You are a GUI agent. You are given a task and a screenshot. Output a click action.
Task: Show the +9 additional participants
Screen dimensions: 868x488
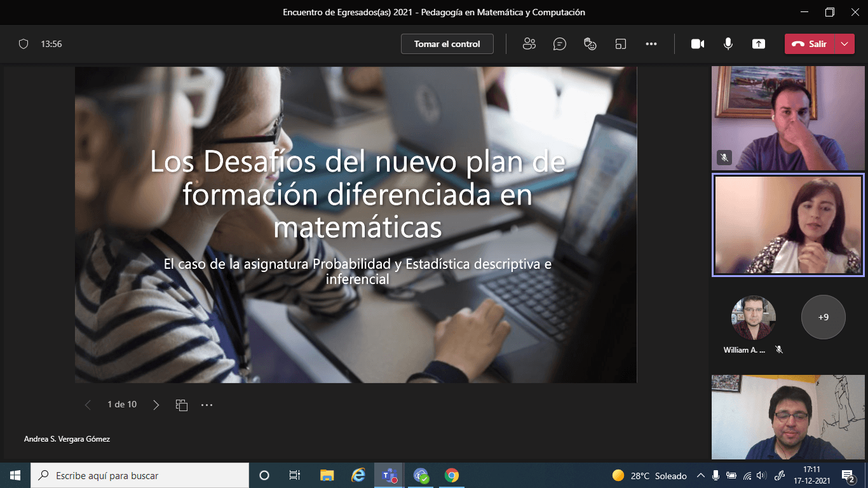click(x=823, y=316)
